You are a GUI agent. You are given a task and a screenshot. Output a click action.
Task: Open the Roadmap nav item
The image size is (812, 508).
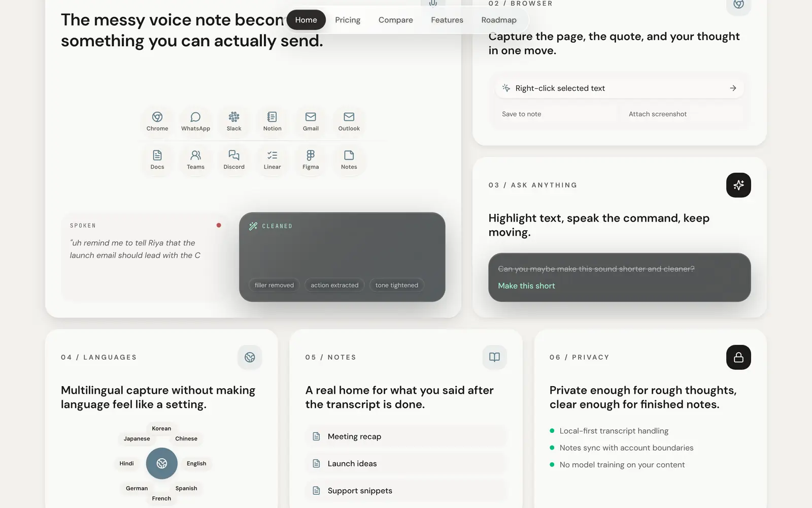click(499, 20)
